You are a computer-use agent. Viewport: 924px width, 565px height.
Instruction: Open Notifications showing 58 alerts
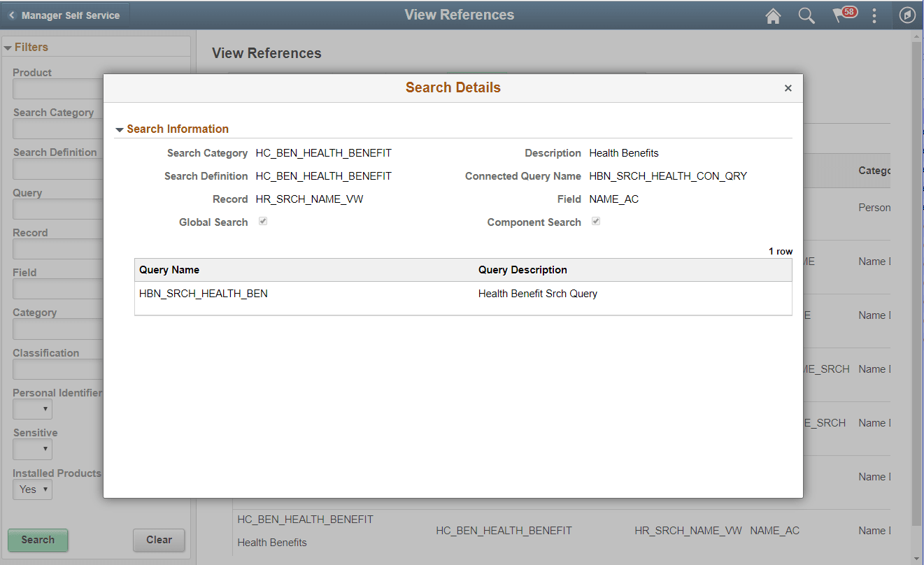click(x=843, y=15)
